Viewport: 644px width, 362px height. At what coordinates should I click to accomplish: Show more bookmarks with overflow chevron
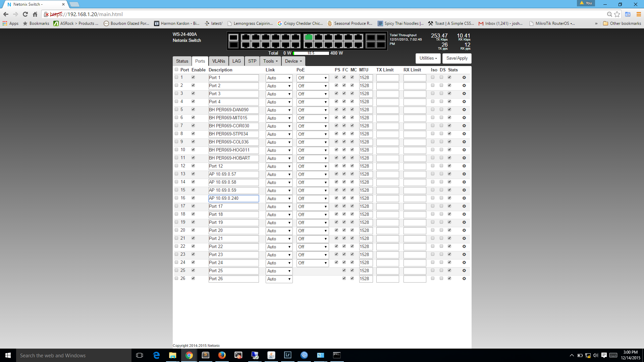pos(596,23)
